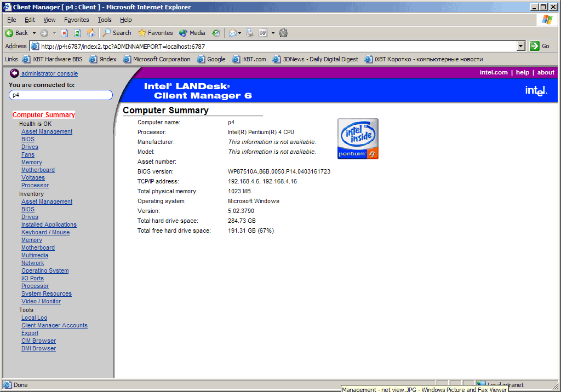Image resolution: width=561 pixels, height=392 pixels.
Task: Click the page icon in the address bar
Action: pos(35,46)
